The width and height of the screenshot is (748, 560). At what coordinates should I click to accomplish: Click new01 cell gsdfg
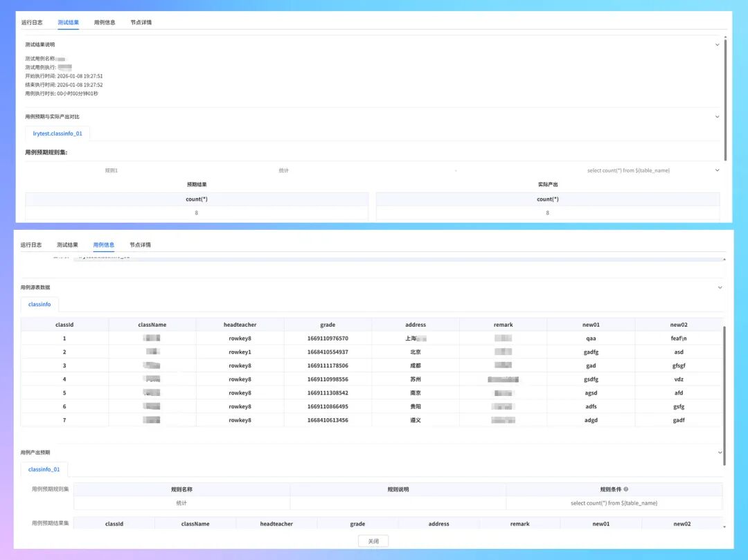[591, 379]
